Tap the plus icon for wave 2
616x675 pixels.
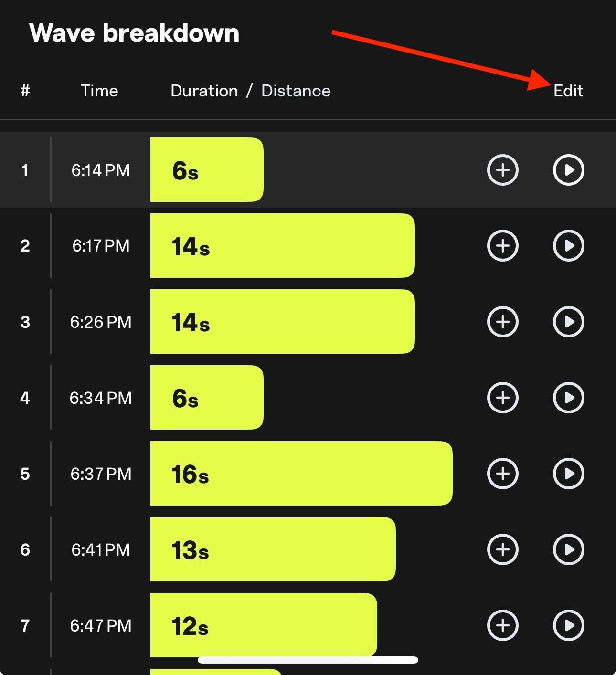click(x=502, y=246)
